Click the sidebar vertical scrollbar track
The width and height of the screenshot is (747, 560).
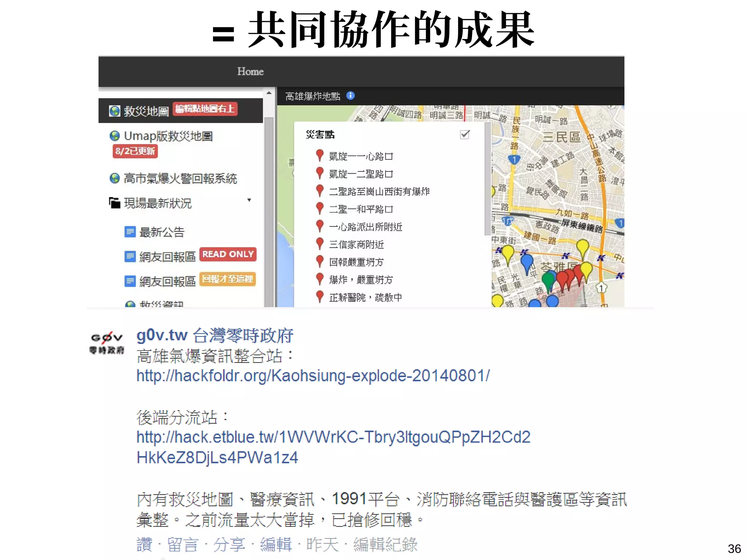(269, 212)
